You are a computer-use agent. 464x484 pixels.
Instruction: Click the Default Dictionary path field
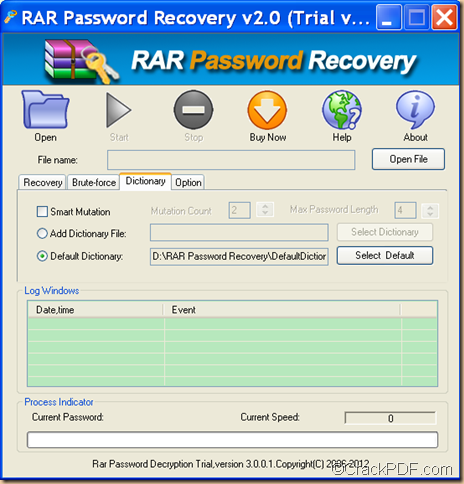[239, 256]
